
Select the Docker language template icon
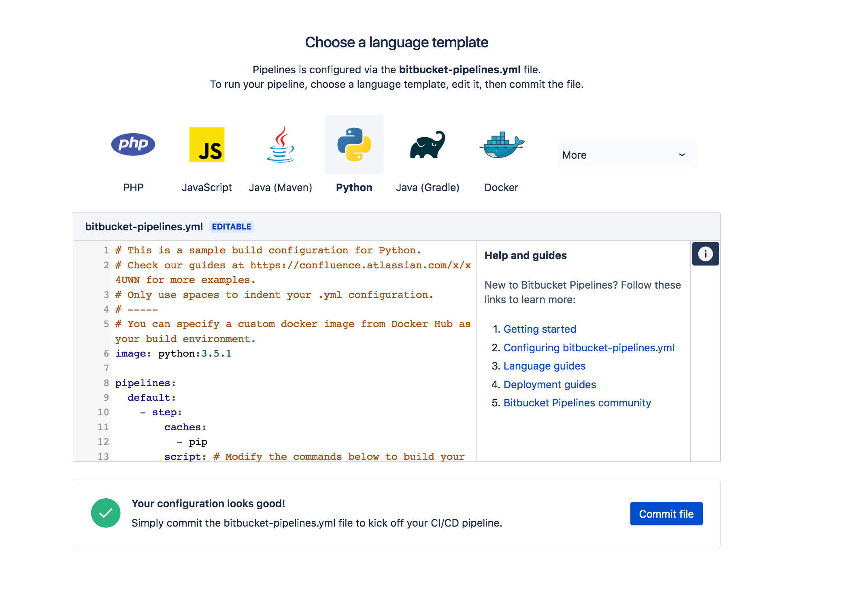point(501,144)
